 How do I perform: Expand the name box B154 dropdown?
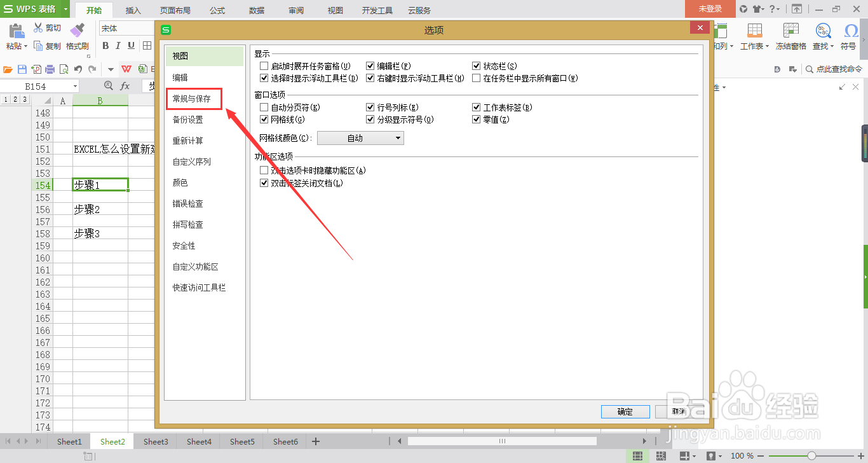[x=76, y=85]
